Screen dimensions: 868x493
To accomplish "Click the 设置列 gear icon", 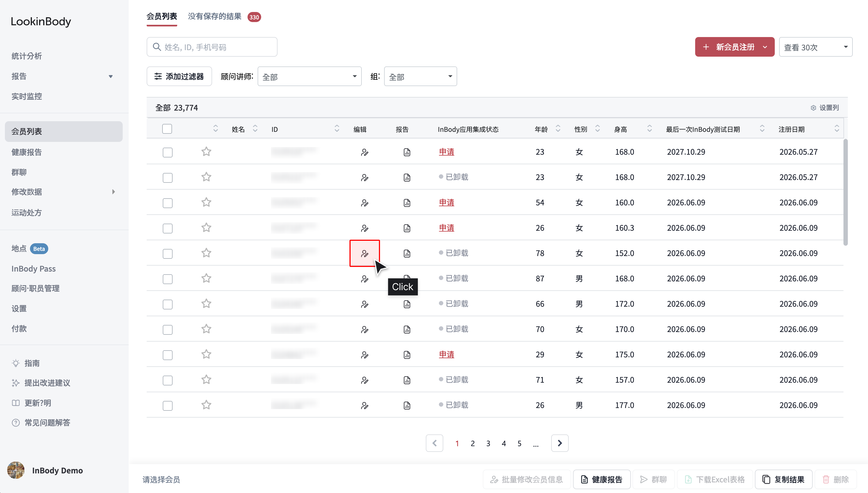I will click(x=813, y=108).
